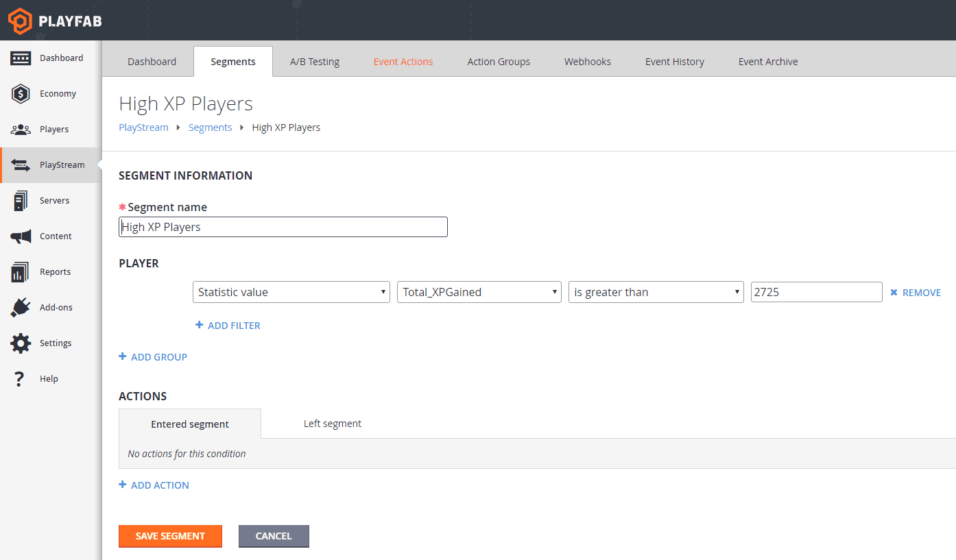Click the Cancel button
This screenshot has width=956, height=560.
tap(274, 536)
